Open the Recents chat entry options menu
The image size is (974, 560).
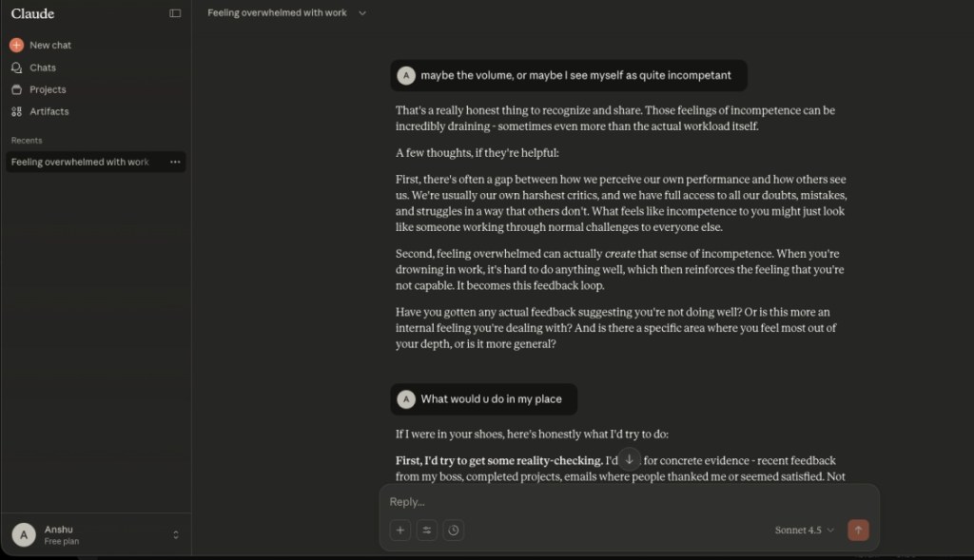(x=175, y=162)
